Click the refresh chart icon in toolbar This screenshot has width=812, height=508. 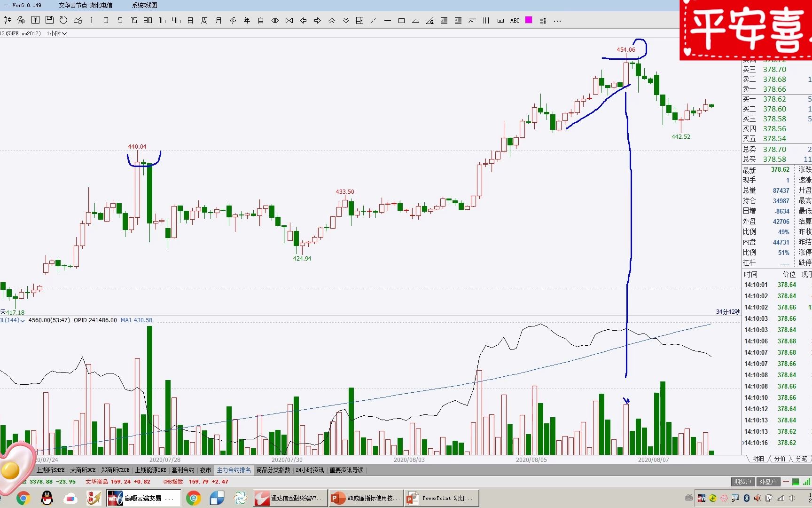63,20
